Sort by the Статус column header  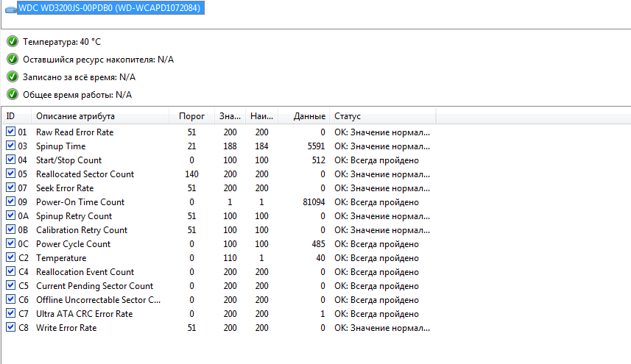(383, 116)
